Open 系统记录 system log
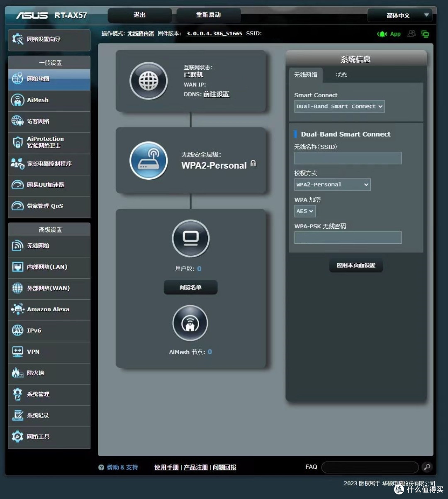The height and width of the screenshot is (499, 448). pyautogui.click(x=49, y=416)
